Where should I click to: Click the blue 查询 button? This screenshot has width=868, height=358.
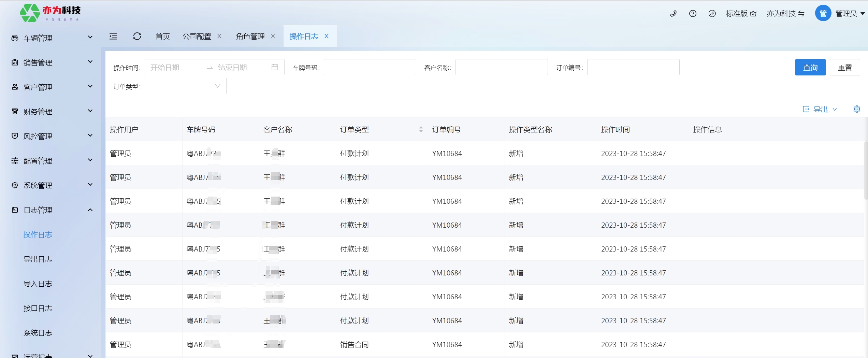(x=810, y=67)
